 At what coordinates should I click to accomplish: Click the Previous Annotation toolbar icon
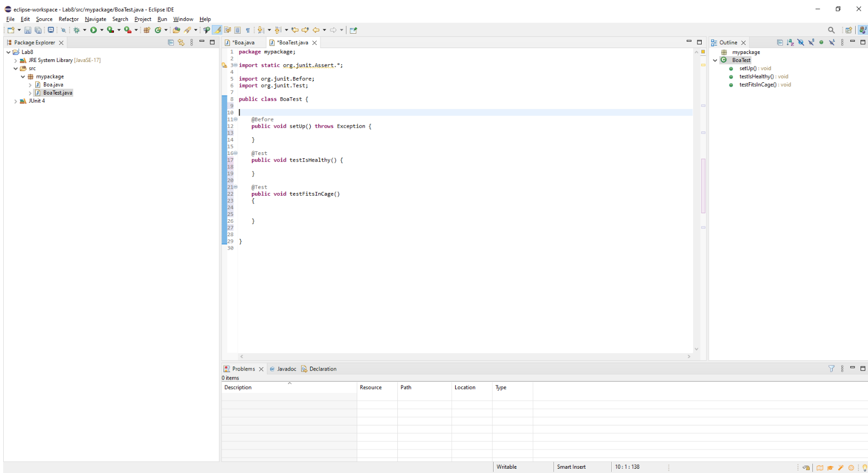coord(278,30)
